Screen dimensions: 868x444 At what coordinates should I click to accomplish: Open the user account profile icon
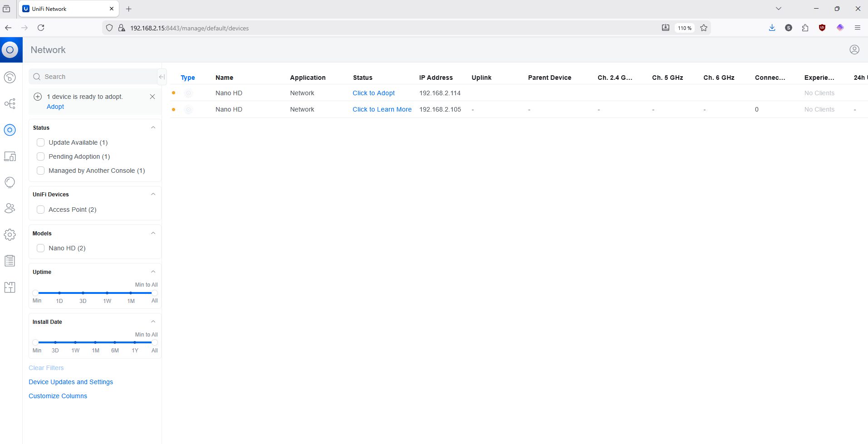click(854, 49)
